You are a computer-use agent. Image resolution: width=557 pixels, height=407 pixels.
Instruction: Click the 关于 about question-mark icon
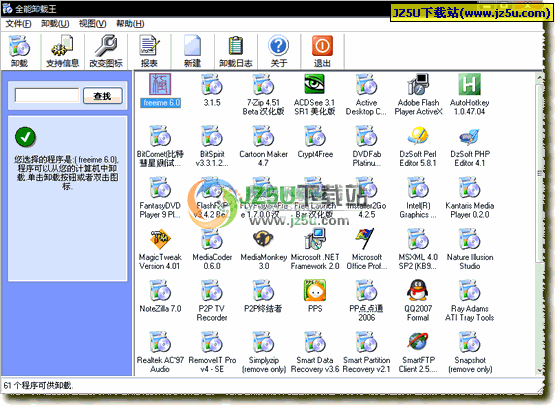279,51
